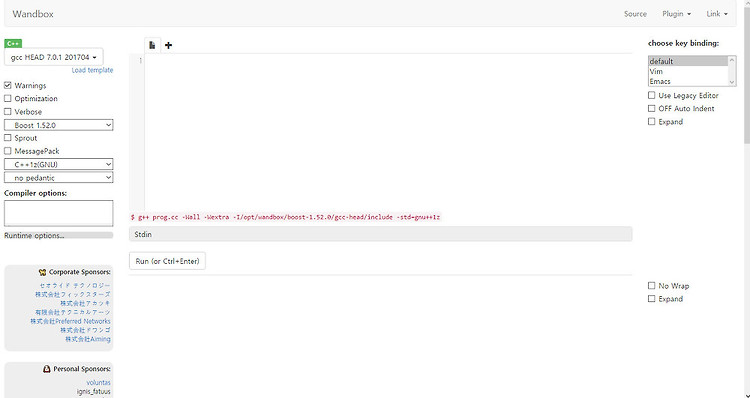This screenshot has height=398, width=750.
Task: Click the file tab icon above editor
Action: [x=152, y=45]
